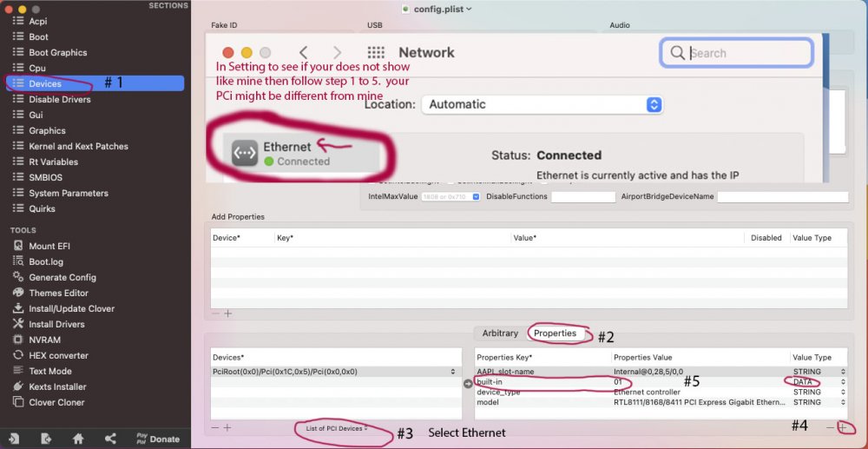Select the Devices section
This screenshot has width=868, height=449.
[x=95, y=83]
